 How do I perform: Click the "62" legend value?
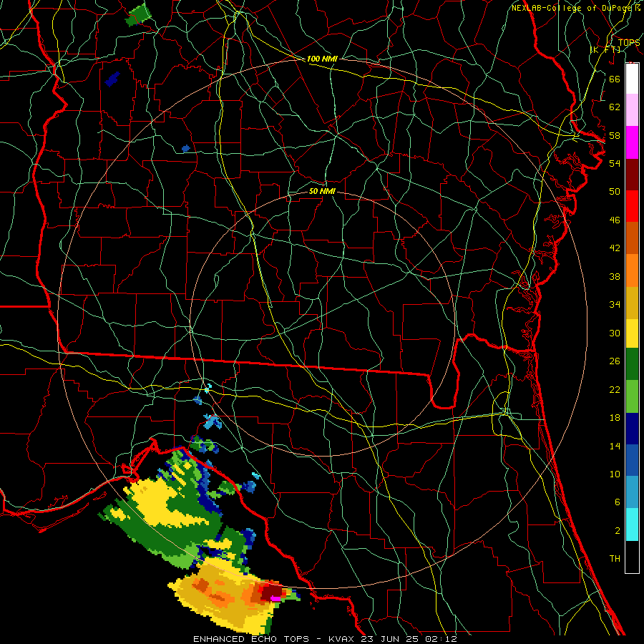pyautogui.click(x=615, y=107)
